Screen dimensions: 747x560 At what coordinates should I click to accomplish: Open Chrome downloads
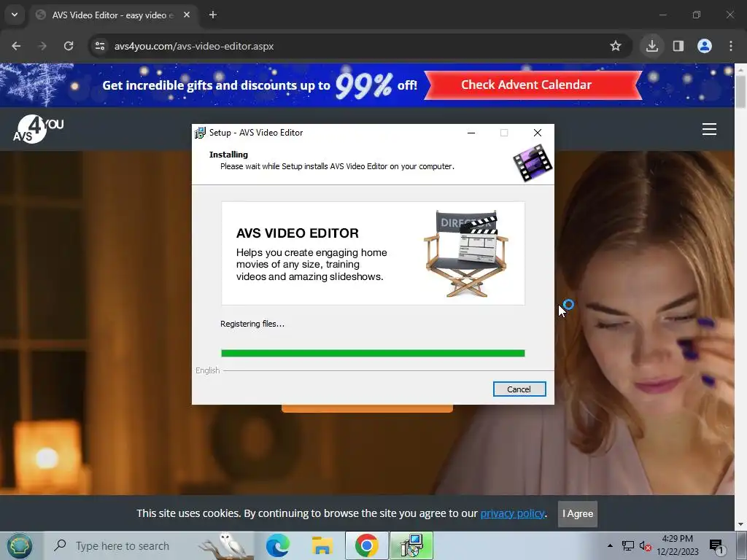coord(652,46)
